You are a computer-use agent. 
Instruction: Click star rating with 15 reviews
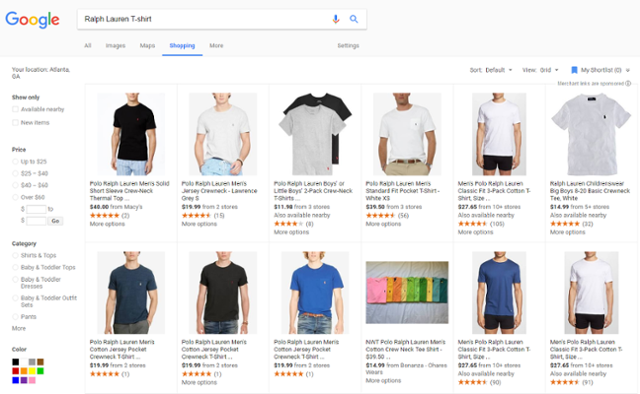[196, 216]
